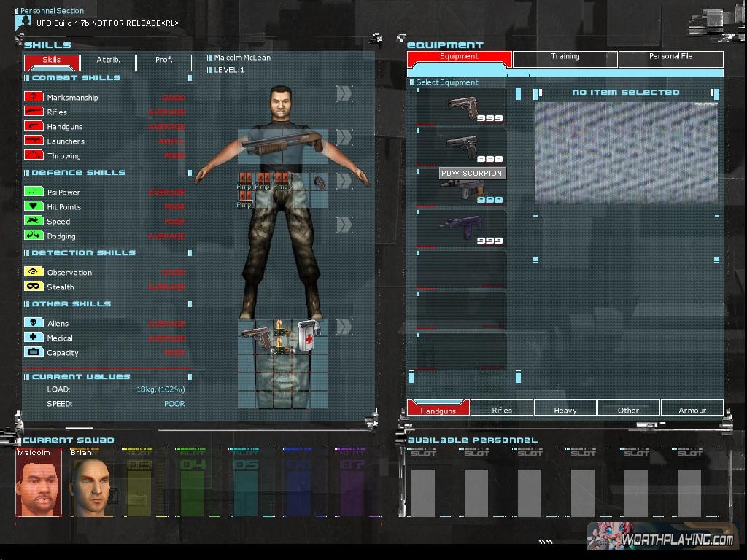This screenshot has height=560, width=747.
Task: Click the Stealth mask icon
Action: click(34, 287)
